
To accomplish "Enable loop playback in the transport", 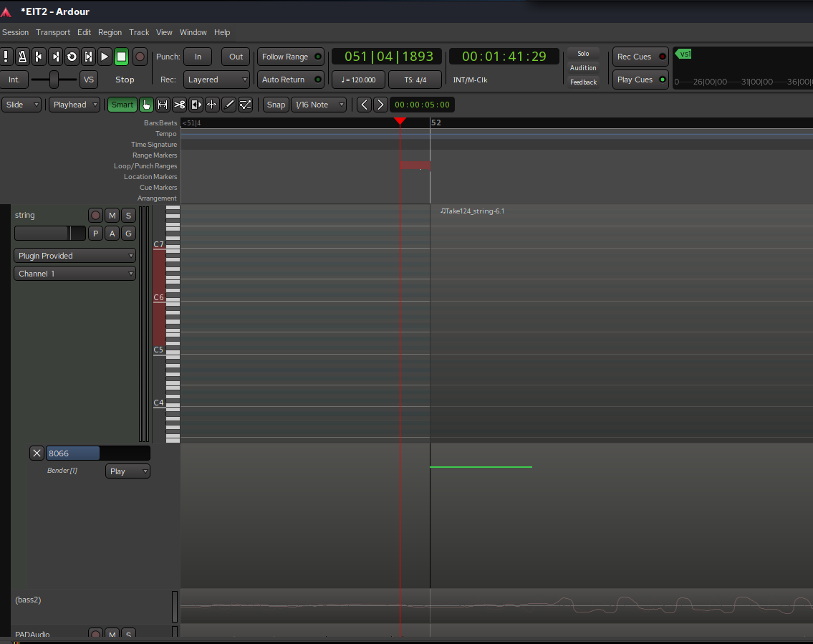I will 72,57.
